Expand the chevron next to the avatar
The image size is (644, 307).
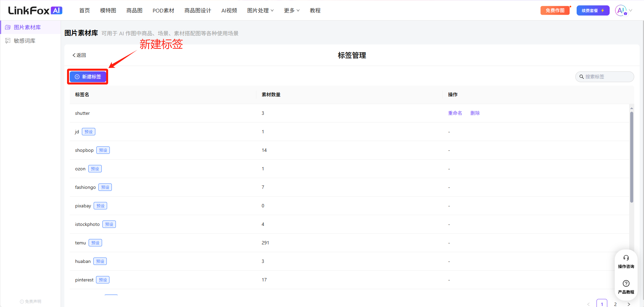tap(631, 10)
